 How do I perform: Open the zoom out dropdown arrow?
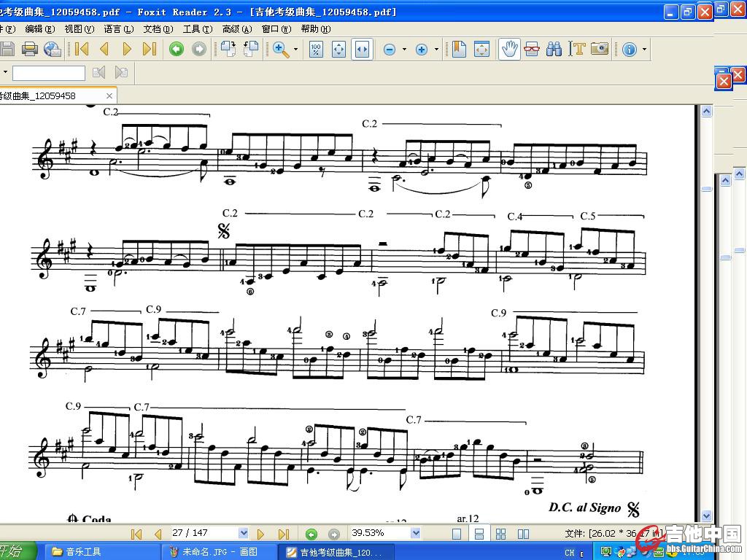pyautogui.click(x=404, y=49)
